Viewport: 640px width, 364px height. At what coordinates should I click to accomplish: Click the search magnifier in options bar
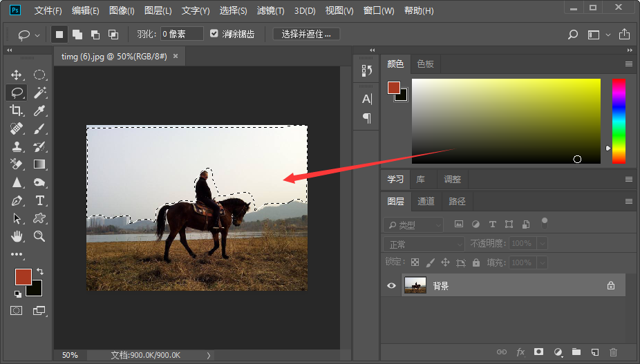click(x=573, y=35)
